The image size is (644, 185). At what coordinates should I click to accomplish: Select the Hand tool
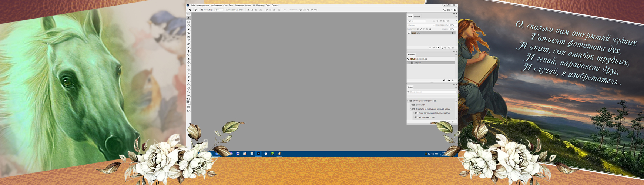[189, 88]
